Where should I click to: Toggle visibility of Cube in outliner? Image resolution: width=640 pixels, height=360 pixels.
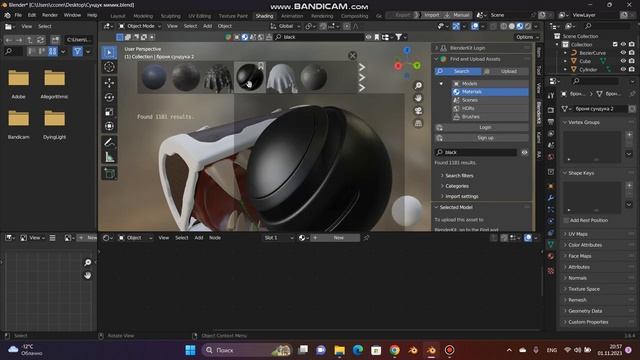click(x=623, y=61)
